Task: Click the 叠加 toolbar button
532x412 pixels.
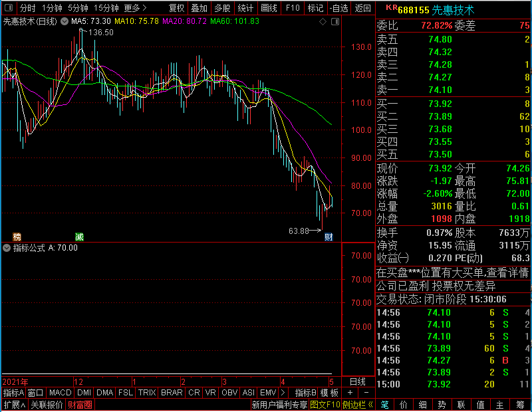Action: (x=199, y=8)
